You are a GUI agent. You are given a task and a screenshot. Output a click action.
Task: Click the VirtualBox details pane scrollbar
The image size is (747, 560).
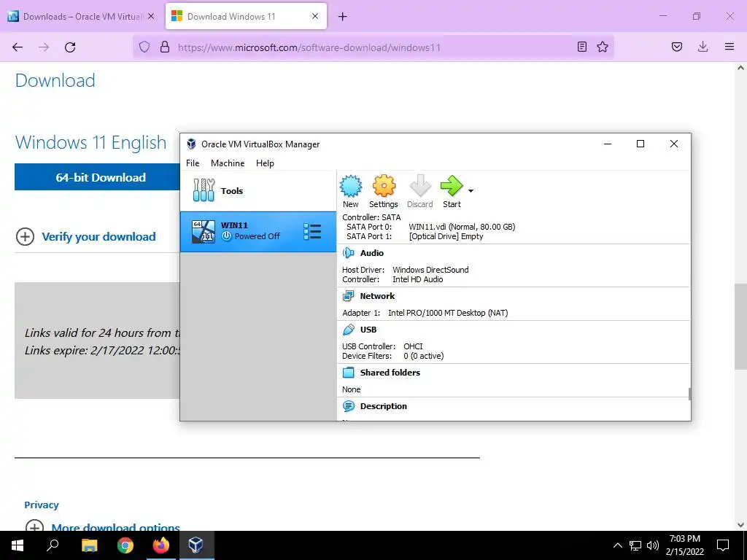pos(689,394)
